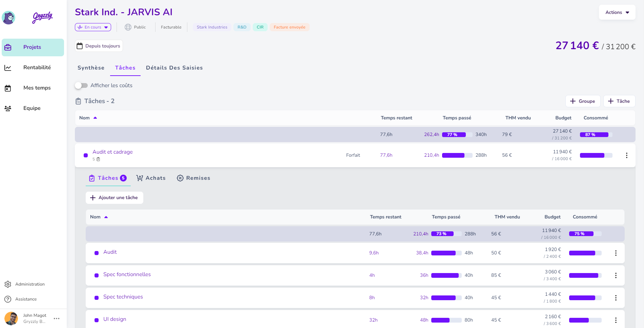This screenshot has width=644, height=328.
Task: Click the Groupe add button
Action: (x=582, y=101)
